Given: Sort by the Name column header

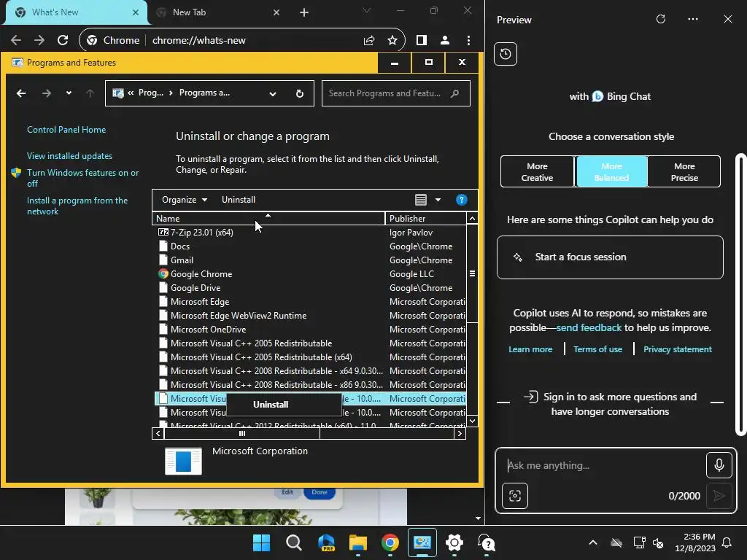Looking at the screenshot, I should 268,219.
